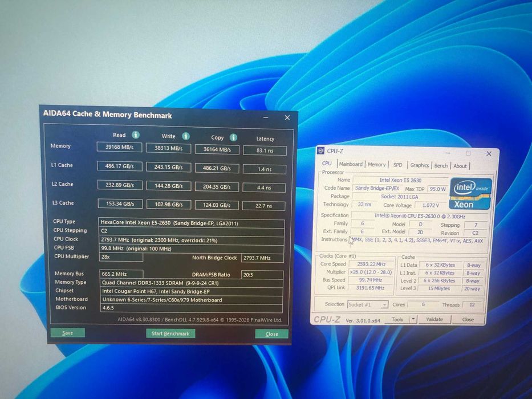This screenshot has height=399, width=532.
Task: Click the Memory Bus field 665.2 MHz
Action: click(121, 274)
